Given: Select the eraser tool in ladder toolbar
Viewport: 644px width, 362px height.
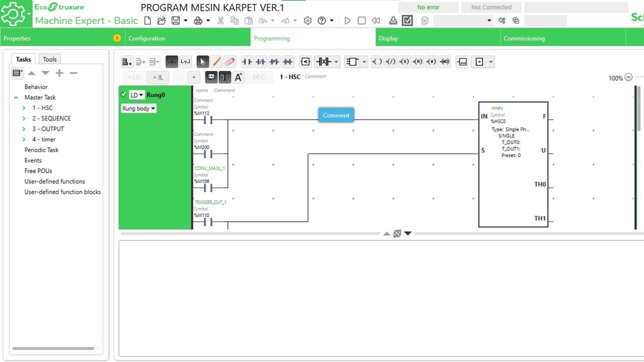Looking at the screenshot, I should (x=229, y=62).
